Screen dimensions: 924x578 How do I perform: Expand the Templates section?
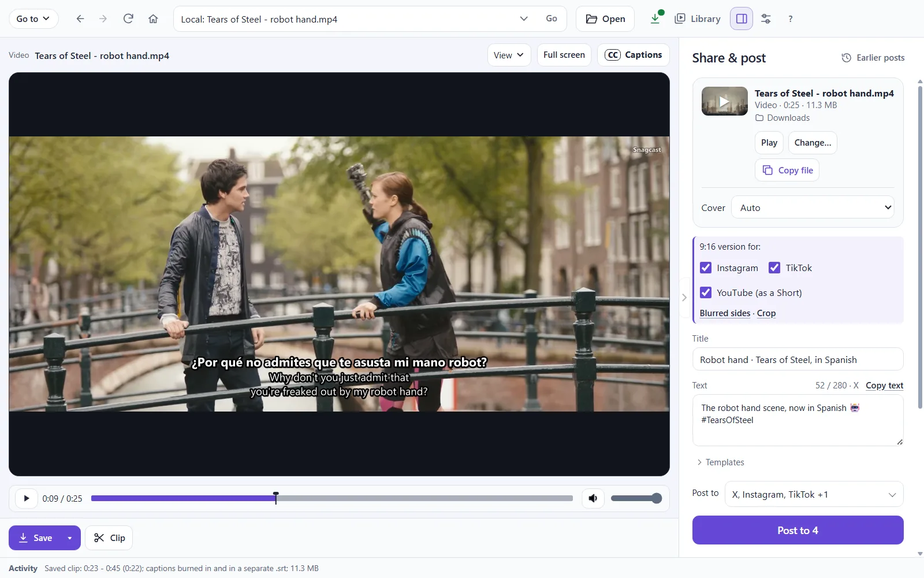pyautogui.click(x=720, y=462)
